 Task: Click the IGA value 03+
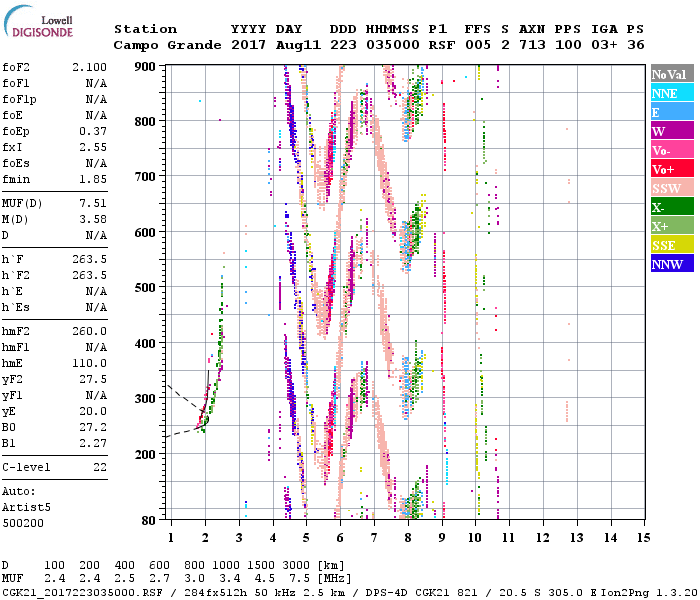click(604, 45)
